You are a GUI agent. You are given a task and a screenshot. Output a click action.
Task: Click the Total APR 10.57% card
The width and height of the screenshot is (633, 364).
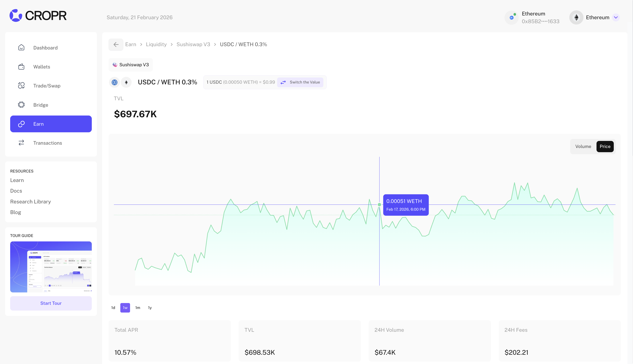pos(170,341)
